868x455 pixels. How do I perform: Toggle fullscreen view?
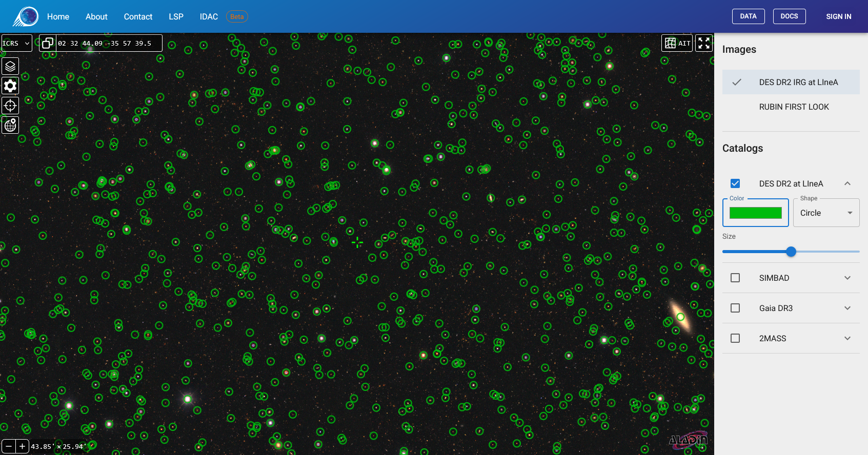(704, 43)
